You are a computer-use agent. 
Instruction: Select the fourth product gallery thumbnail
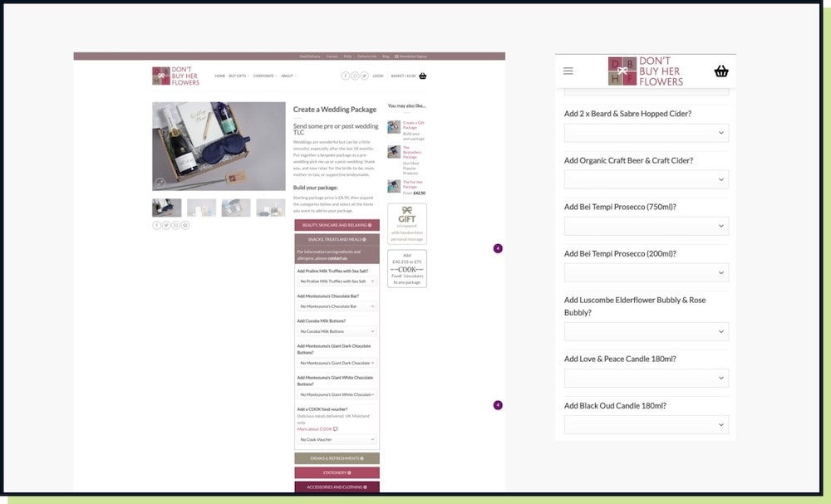271,208
